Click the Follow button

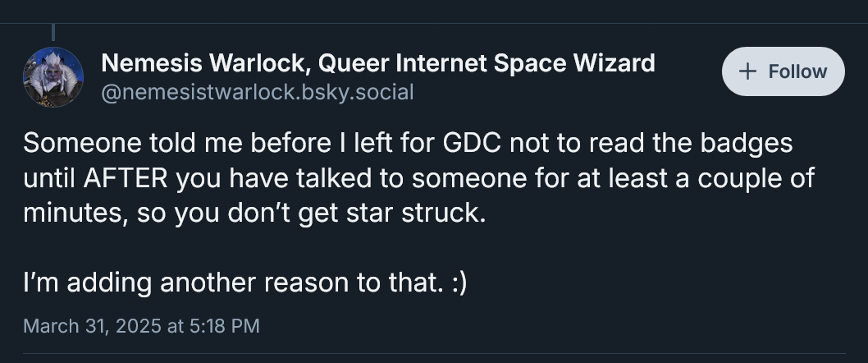click(783, 71)
